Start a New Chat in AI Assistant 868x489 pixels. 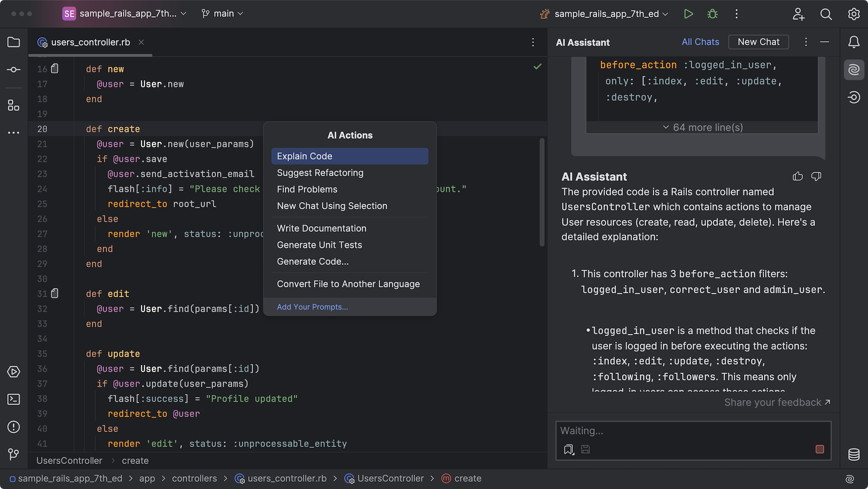click(x=759, y=42)
